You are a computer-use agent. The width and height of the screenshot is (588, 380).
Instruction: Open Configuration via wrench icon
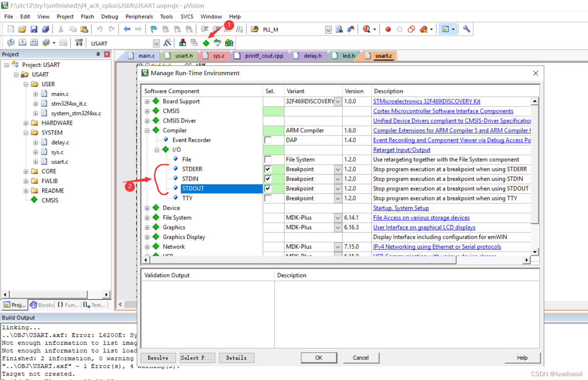[x=467, y=29]
